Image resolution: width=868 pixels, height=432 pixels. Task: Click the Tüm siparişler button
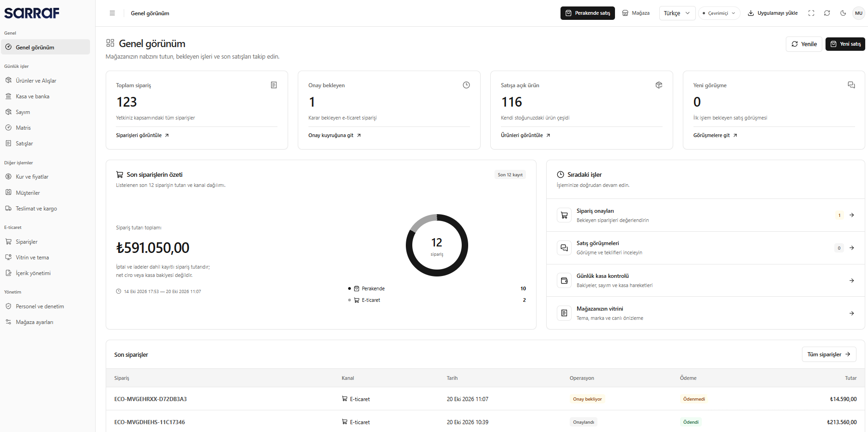[x=829, y=354]
